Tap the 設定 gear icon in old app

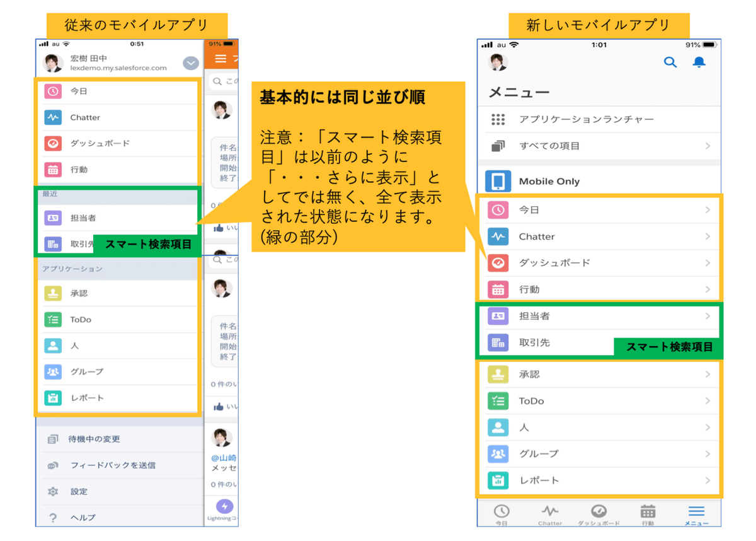tap(53, 492)
